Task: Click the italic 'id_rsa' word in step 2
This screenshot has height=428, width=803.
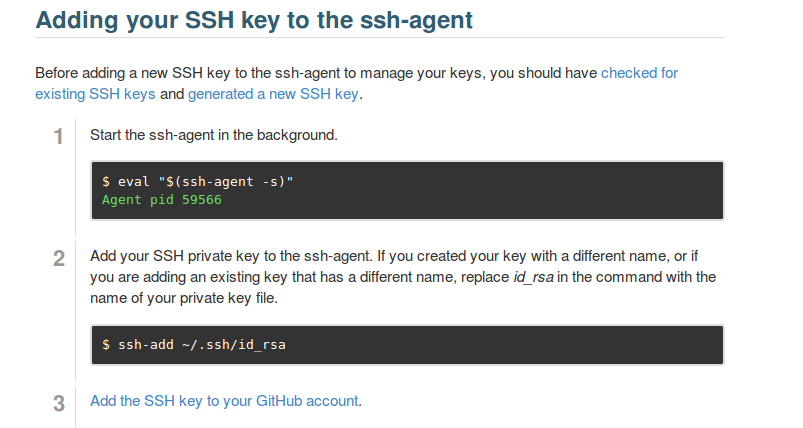Action: coord(531,276)
